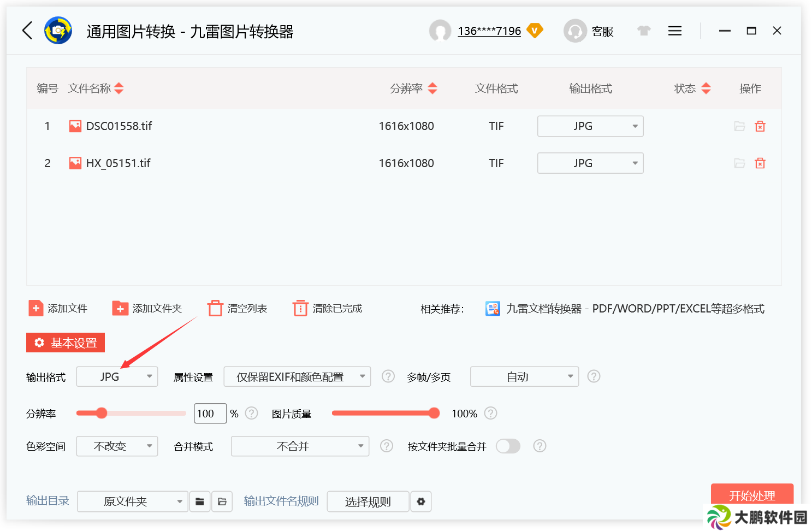Open the hamburger main menu

pyautogui.click(x=675, y=31)
